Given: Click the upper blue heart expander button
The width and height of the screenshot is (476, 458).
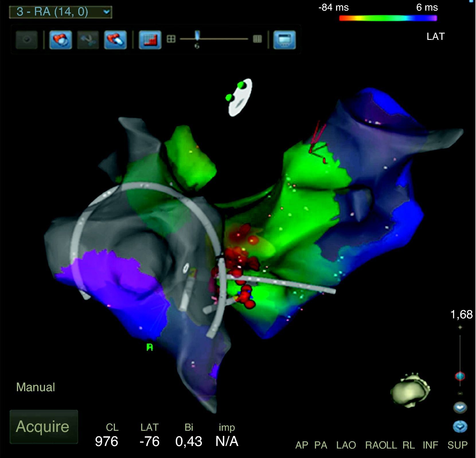Looking at the screenshot, I should pos(460,407).
